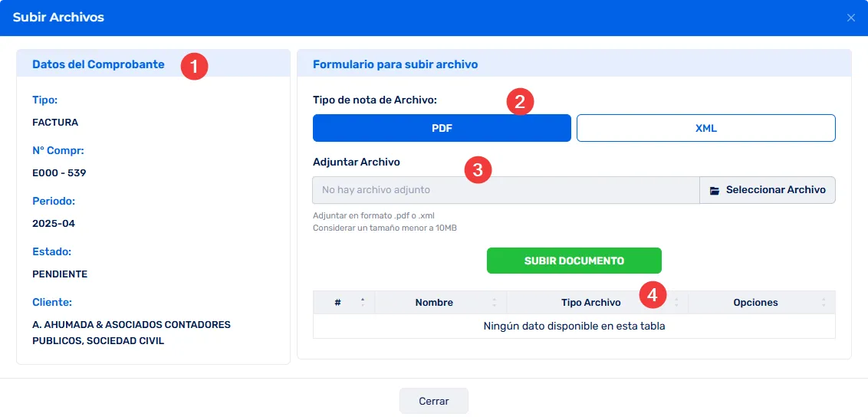
Task: Click the invoice number E000 - 539
Action: 59,172
